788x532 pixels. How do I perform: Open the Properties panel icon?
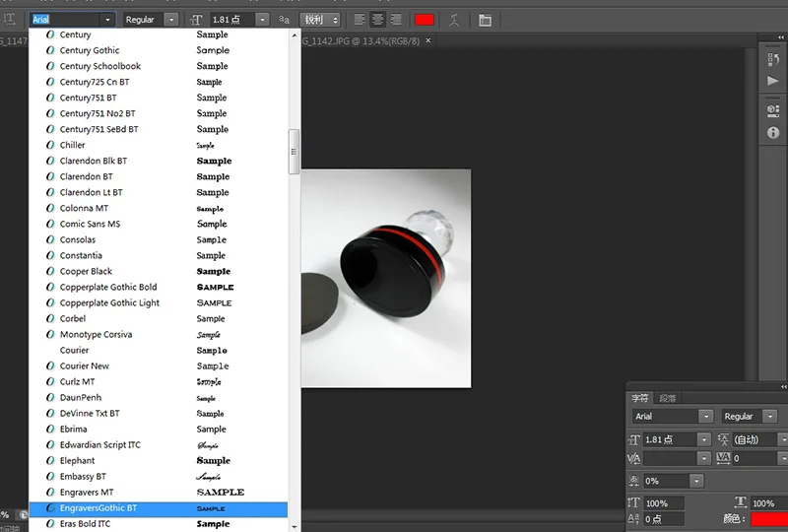pyautogui.click(x=773, y=110)
